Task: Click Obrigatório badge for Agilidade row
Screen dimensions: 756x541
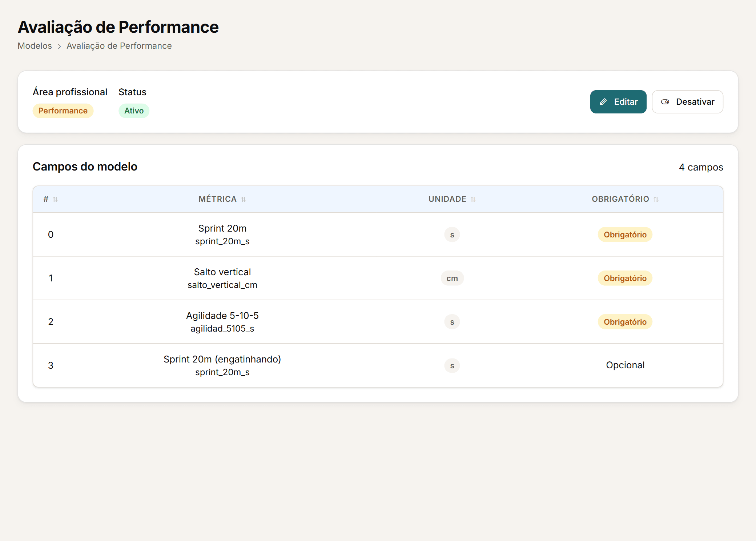Action: [x=625, y=322]
